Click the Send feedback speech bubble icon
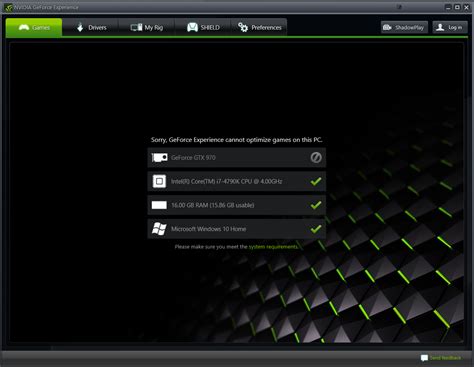 tap(424, 358)
